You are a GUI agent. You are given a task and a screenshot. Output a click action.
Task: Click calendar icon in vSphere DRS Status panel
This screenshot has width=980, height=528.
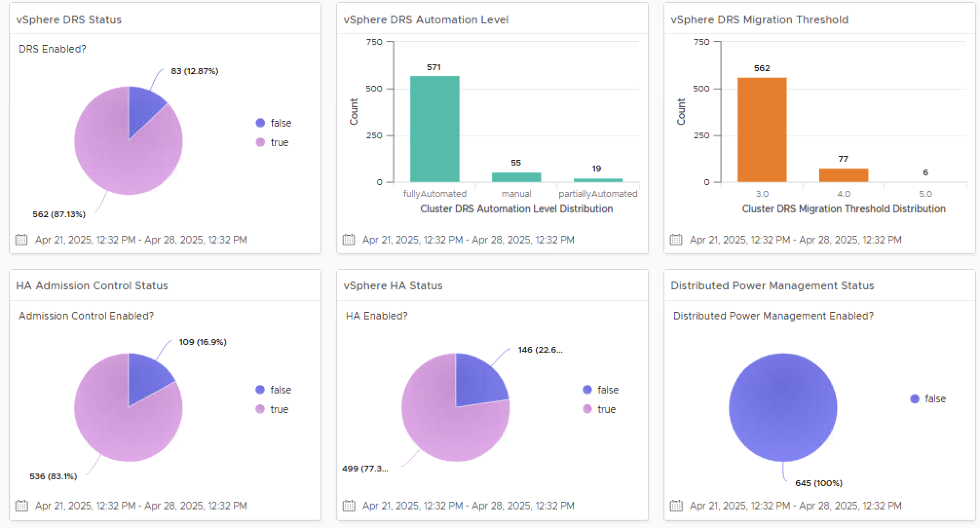click(21, 240)
